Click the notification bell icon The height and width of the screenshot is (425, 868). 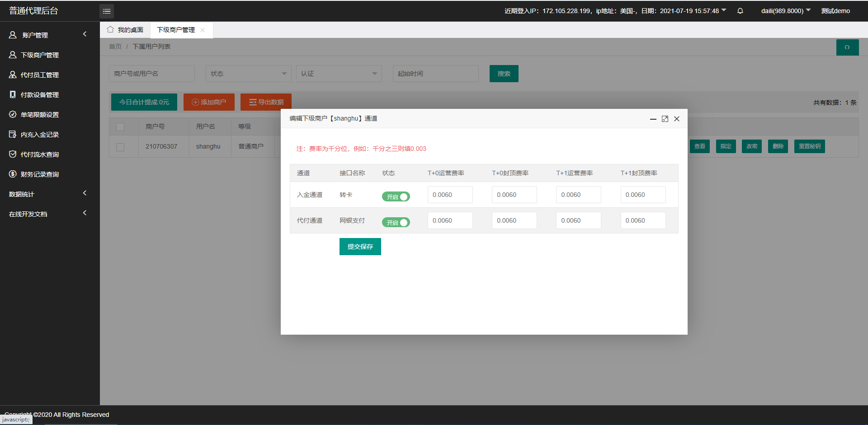pyautogui.click(x=740, y=11)
